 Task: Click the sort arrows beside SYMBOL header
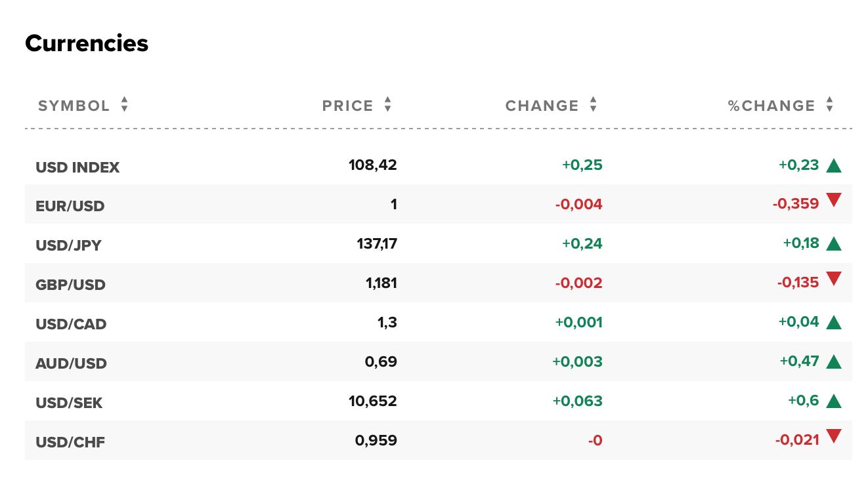124,105
